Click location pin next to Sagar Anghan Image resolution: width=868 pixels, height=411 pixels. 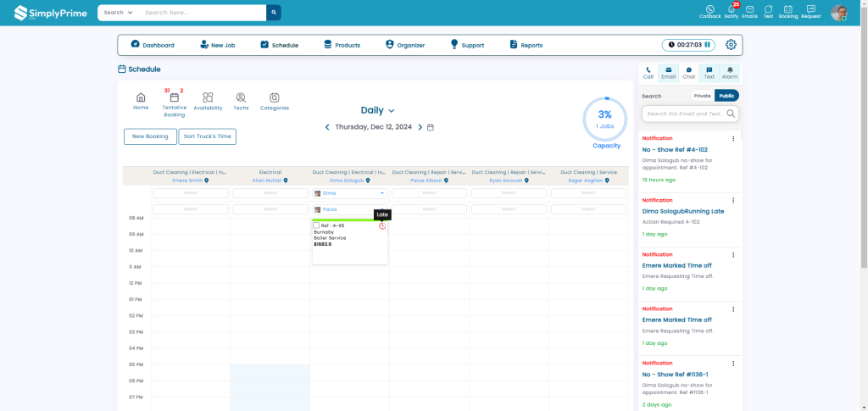607,181
